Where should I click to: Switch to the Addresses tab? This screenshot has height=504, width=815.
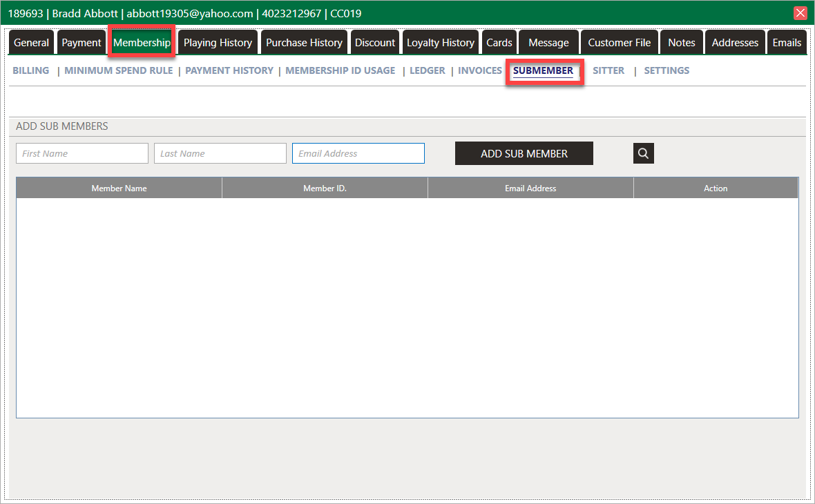click(735, 43)
